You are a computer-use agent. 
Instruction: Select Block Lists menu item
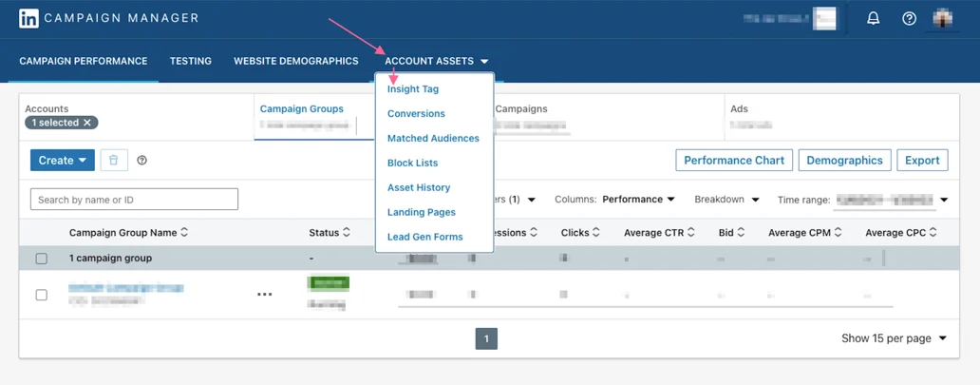tap(412, 163)
